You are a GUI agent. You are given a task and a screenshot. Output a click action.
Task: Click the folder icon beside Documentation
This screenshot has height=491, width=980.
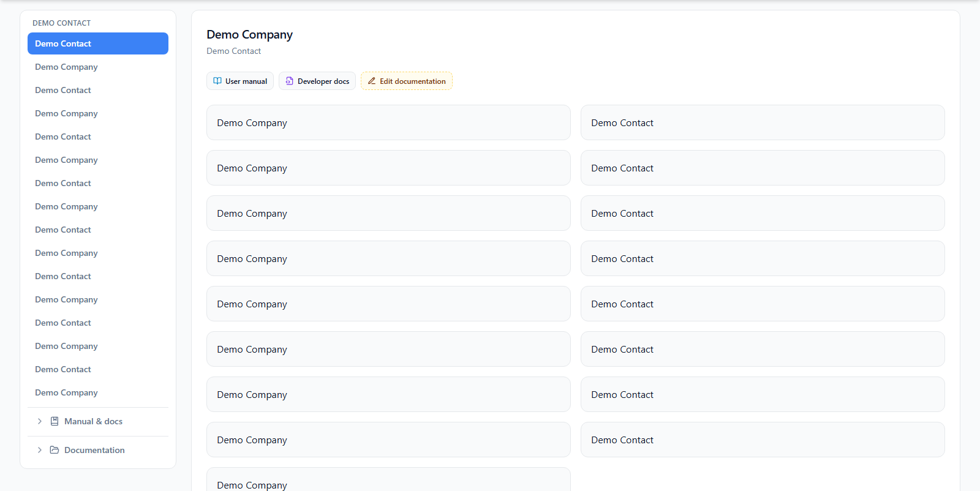point(55,450)
